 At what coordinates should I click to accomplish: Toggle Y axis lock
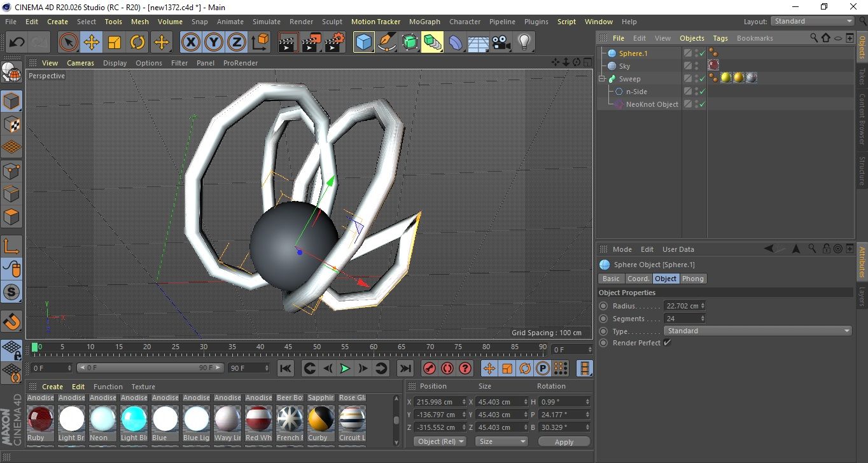pos(214,43)
